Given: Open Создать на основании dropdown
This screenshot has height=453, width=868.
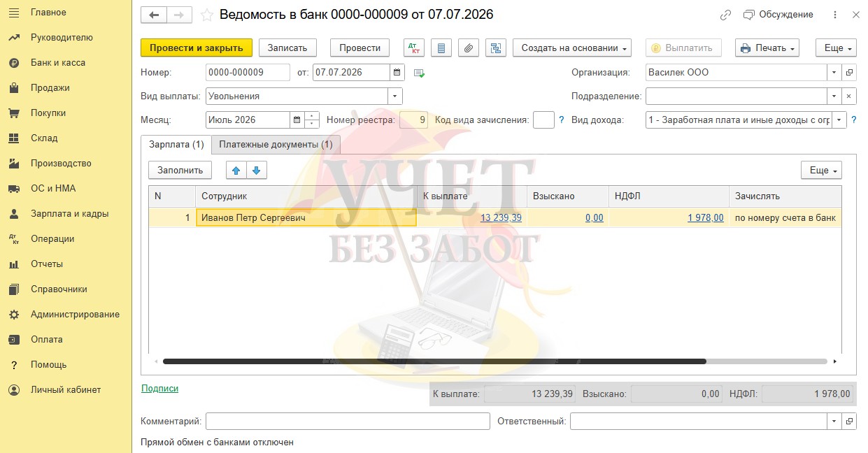Looking at the screenshot, I should [x=572, y=48].
